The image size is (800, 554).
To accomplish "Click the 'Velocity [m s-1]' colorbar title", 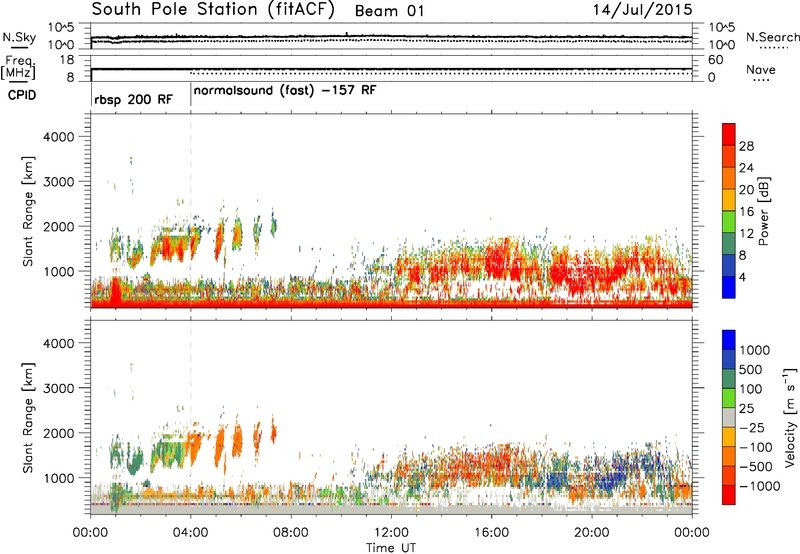I will 790,417.
